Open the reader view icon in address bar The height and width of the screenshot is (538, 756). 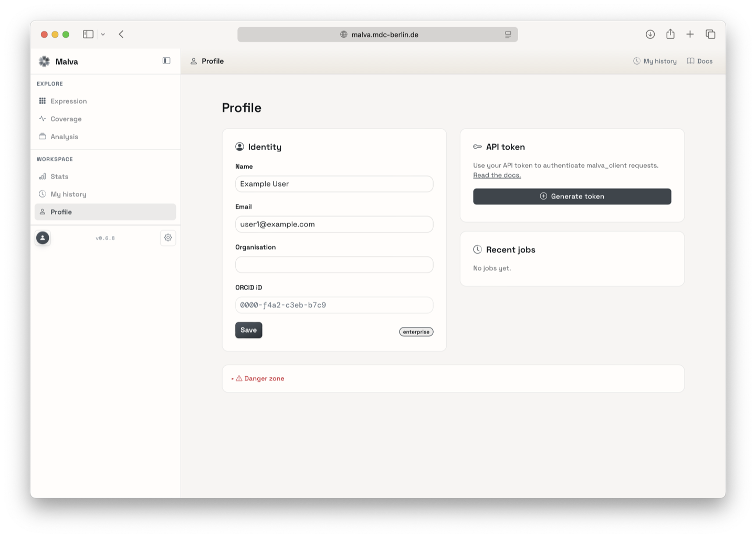tap(508, 35)
